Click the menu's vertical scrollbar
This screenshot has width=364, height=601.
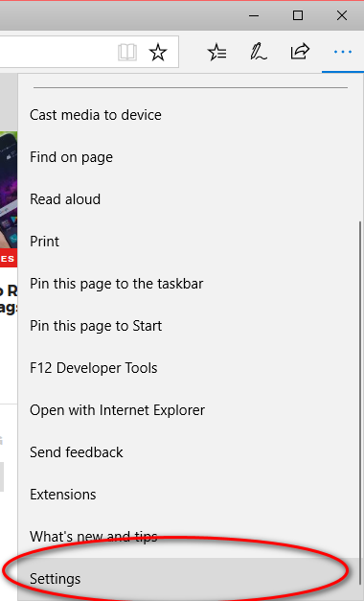pos(360,402)
